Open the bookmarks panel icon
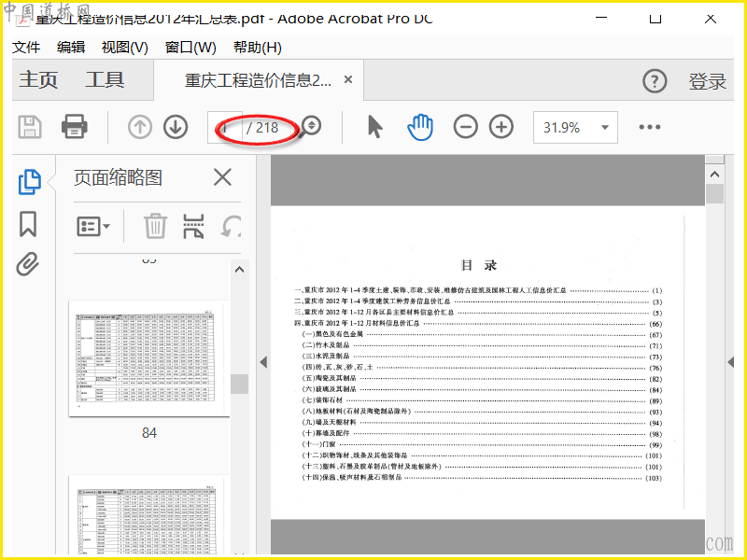 point(28,224)
